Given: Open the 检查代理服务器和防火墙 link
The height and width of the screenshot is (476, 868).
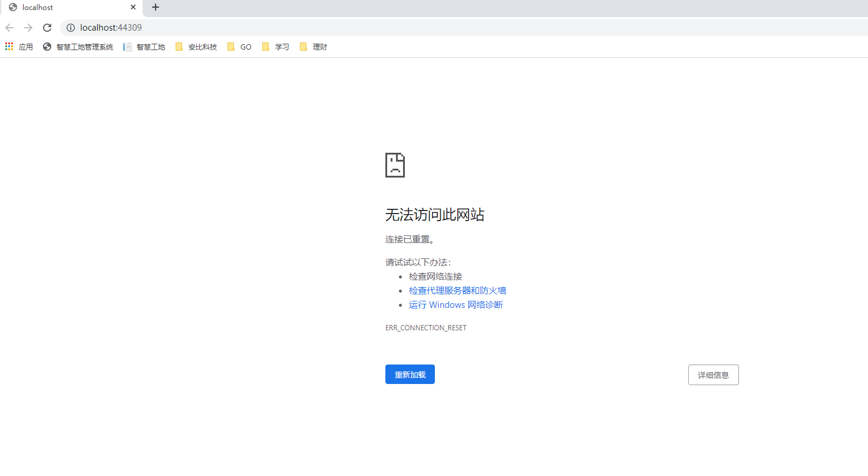Looking at the screenshot, I should [x=458, y=290].
